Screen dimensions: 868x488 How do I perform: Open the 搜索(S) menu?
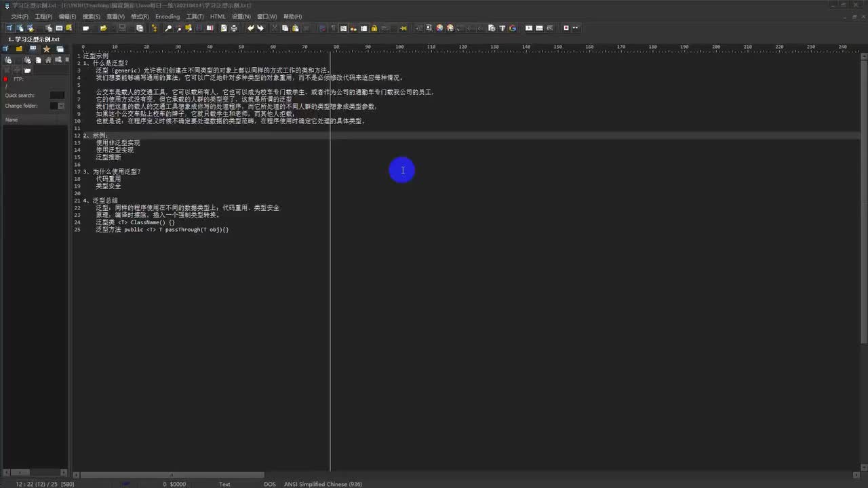pos(92,16)
